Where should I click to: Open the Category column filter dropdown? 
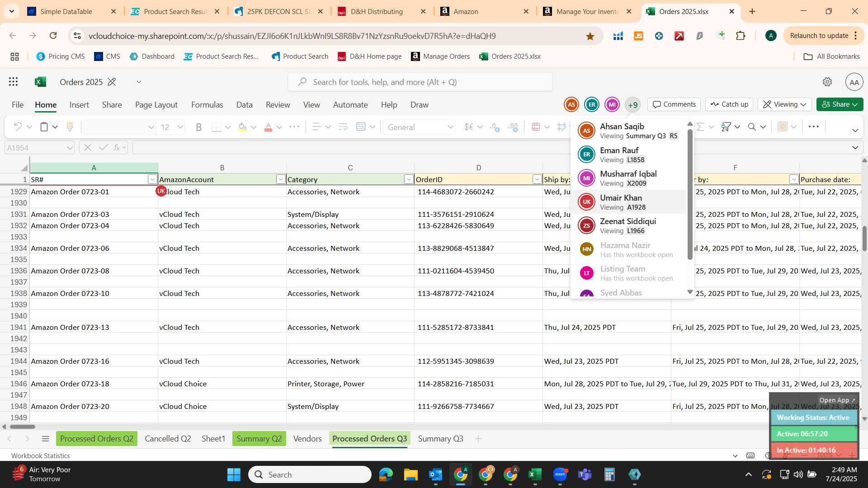(x=409, y=179)
